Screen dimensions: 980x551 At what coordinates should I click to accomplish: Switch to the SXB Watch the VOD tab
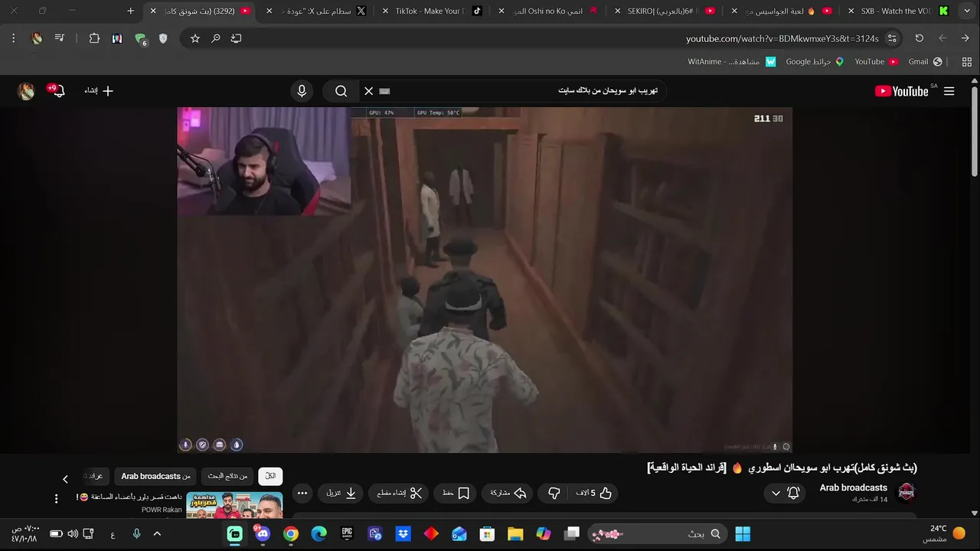(897, 11)
